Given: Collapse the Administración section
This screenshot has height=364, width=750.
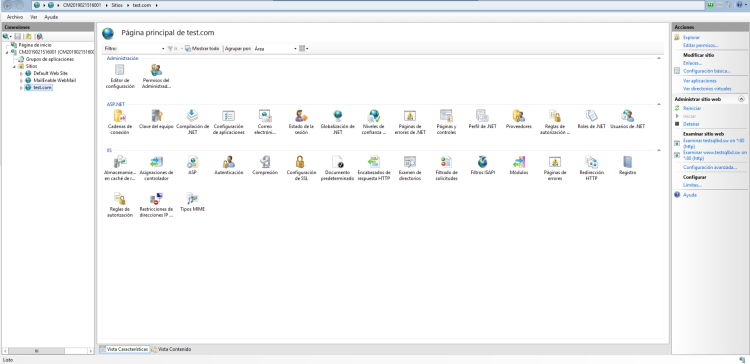Looking at the screenshot, I should click(x=659, y=58).
